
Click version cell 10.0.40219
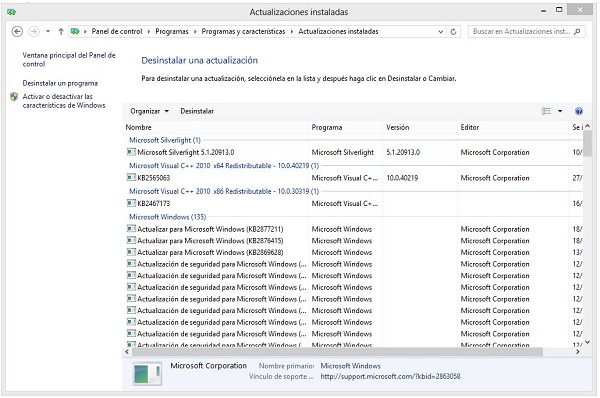click(x=402, y=178)
